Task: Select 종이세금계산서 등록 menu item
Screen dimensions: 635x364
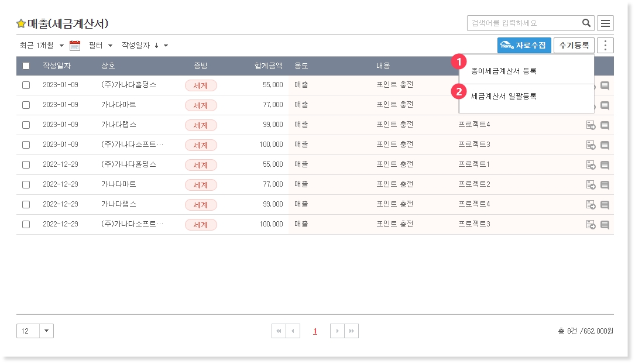Action: tap(503, 71)
